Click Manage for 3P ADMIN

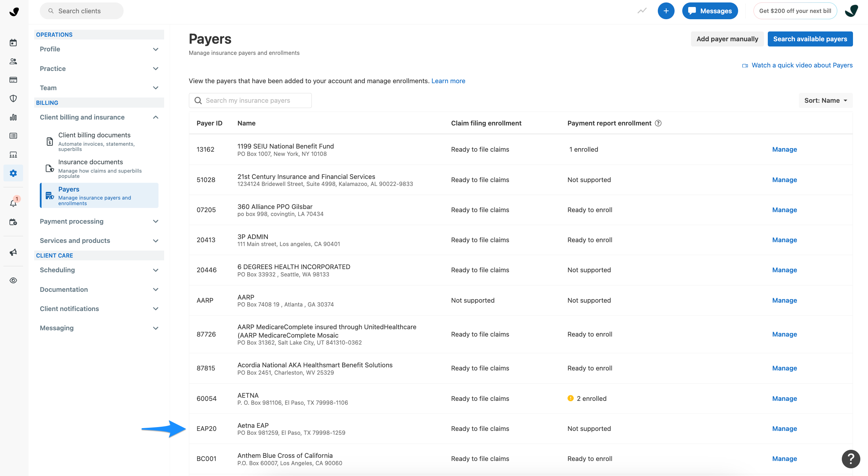click(785, 240)
